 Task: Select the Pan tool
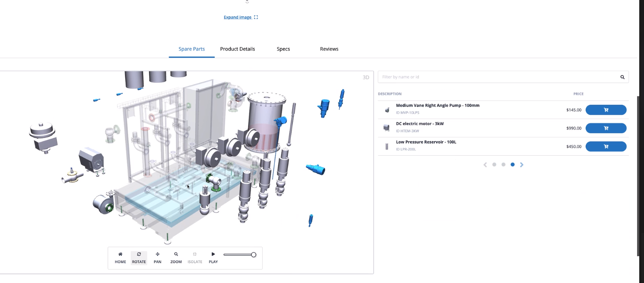[157, 258]
